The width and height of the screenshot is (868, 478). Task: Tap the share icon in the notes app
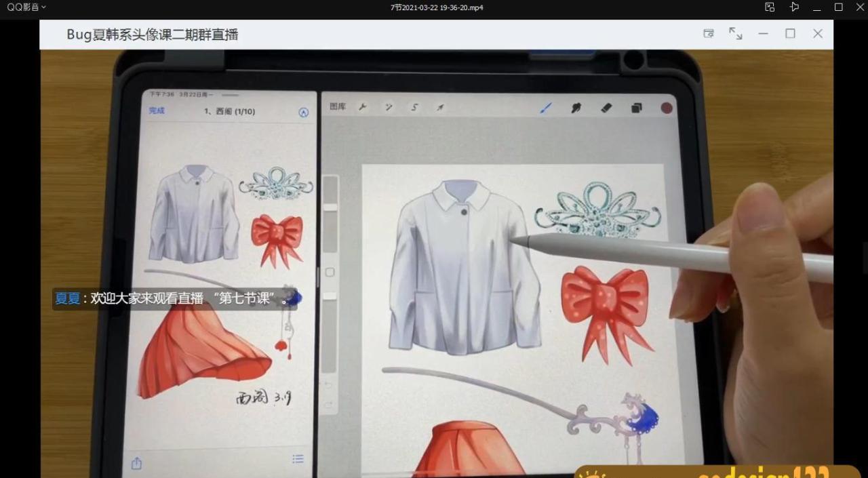[x=136, y=463]
